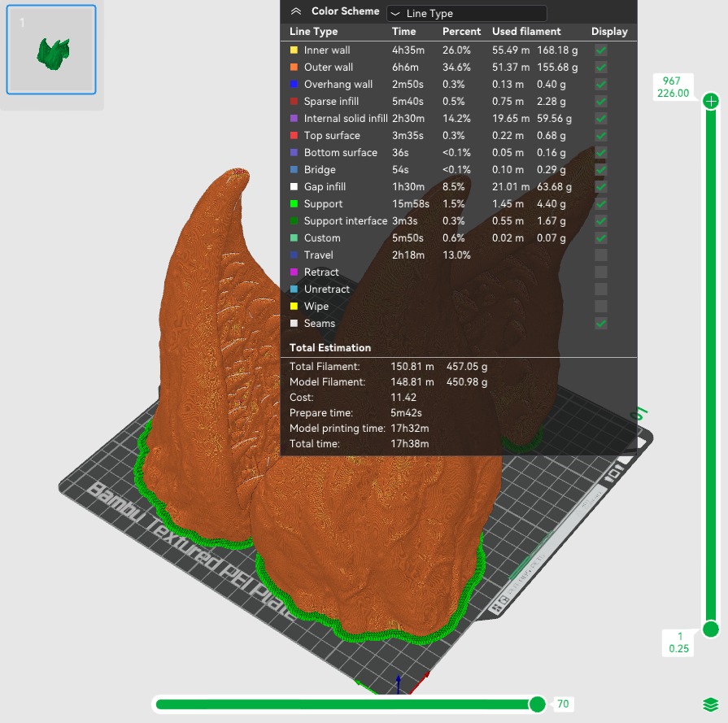Click the Inner wall percent 26.0%
Viewport: 728px width, 723px height.
pyautogui.click(x=456, y=50)
